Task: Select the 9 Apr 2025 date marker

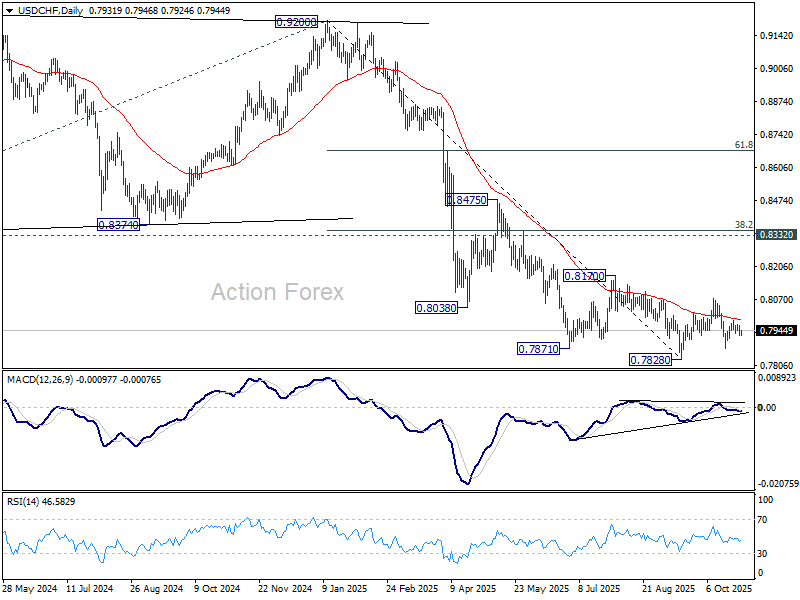Action: point(473,589)
